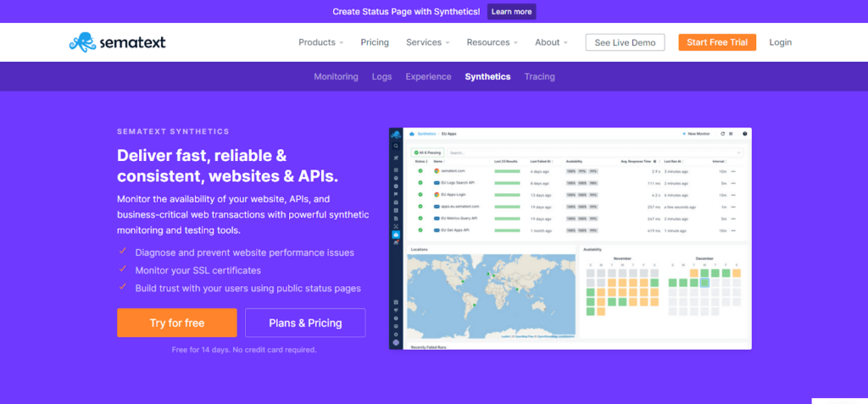Image resolution: width=868 pixels, height=404 pixels.
Task: Click the green results bar for EU Apps Login
Action: [x=507, y=195]
